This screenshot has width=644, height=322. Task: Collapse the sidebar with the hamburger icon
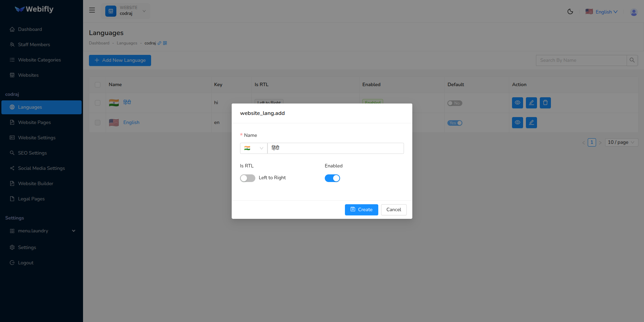tap(92, 10)
